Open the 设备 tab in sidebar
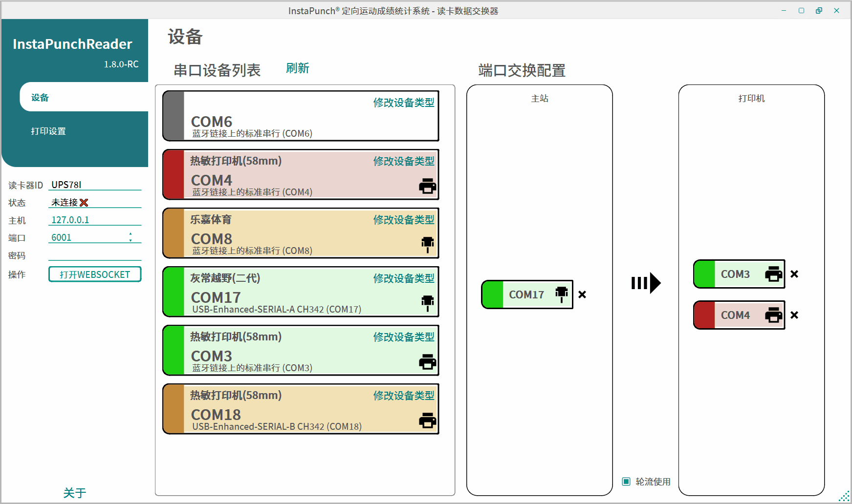Viewport: 852px width, 504px height. tap(40, 97)
